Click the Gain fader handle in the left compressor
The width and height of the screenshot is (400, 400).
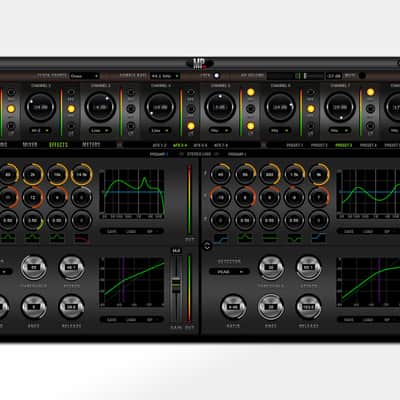(176, 285)
